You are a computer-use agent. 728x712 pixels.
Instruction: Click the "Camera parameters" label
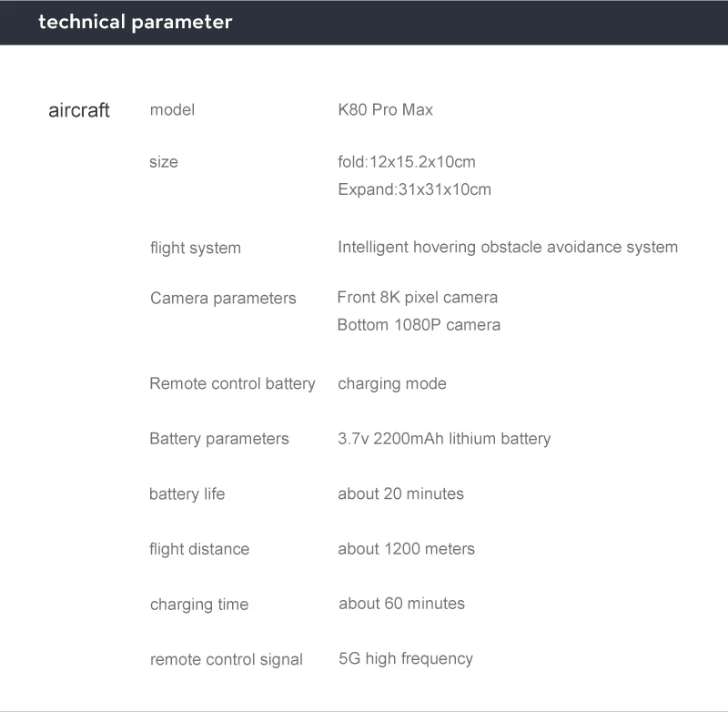click(223, 298)
